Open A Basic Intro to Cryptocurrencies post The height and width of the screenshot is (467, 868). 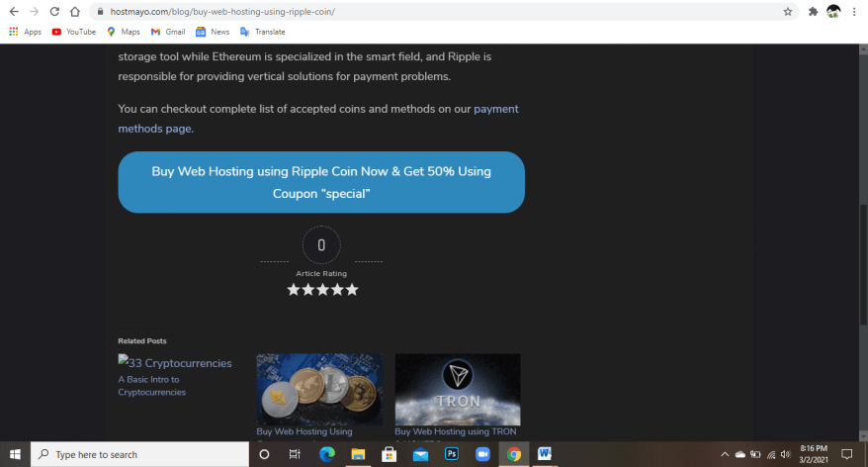pyautogui.click(x=151, y=386)
